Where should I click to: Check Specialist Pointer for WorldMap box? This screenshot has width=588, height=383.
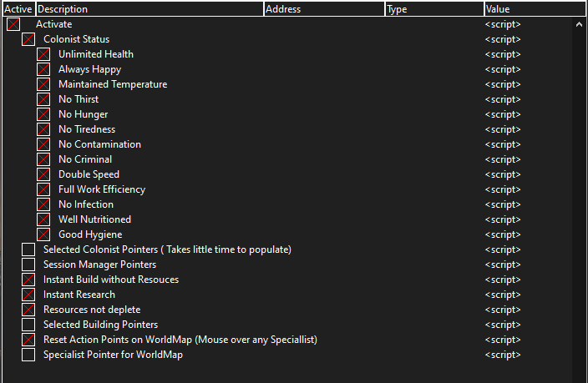pyautogui.click(x=28, y=355)
